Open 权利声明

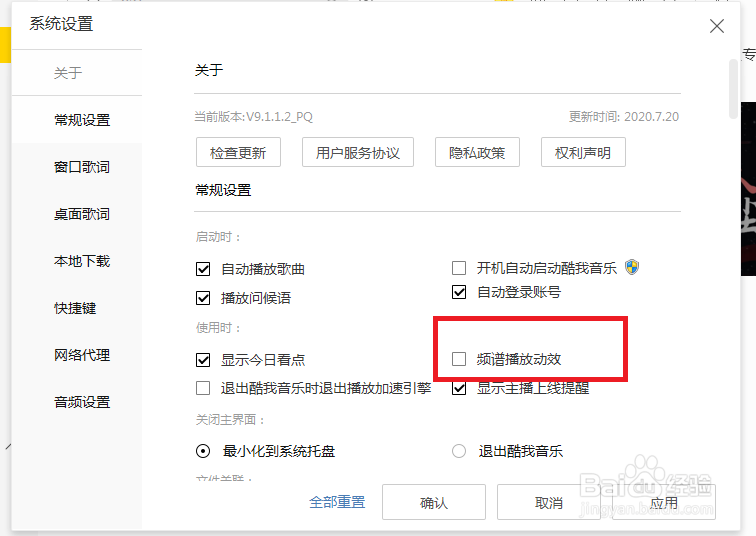coord(583,152)
